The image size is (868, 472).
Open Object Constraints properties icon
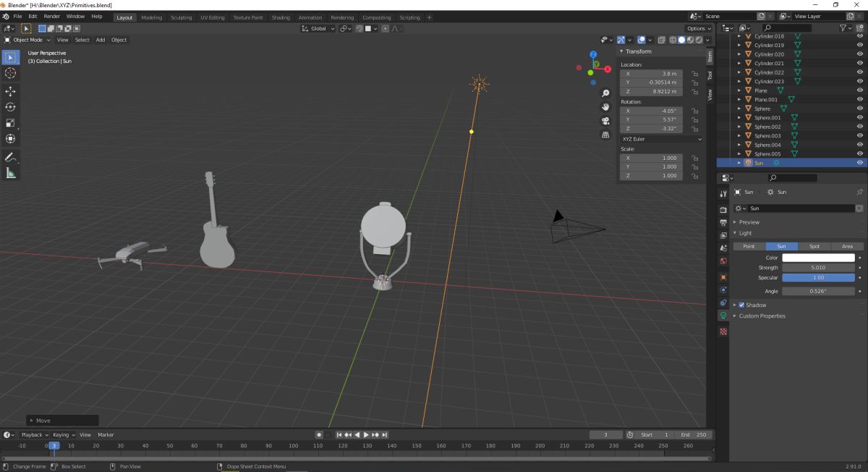point(723,303)
